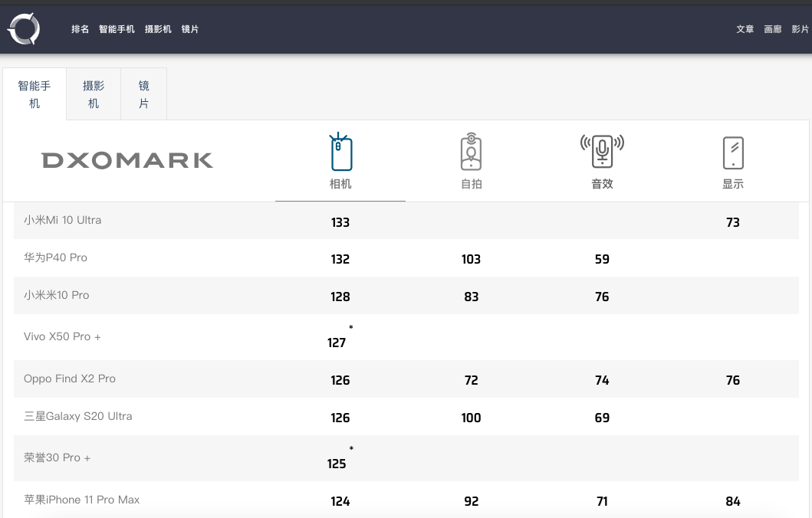Go to 画廊 in the header
The width and height of the screenshot is (812, 518).
click(x=773, y=29)
